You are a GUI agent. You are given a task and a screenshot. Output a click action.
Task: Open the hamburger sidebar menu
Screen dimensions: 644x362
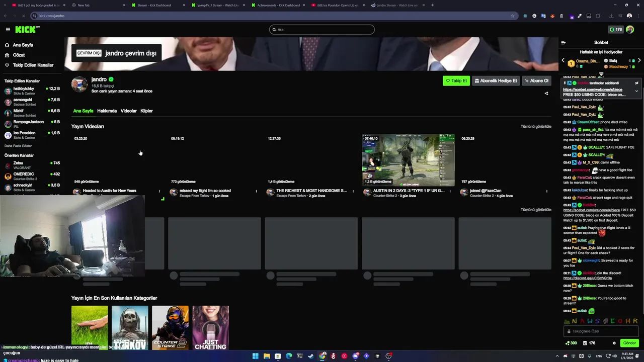point(8,30)
